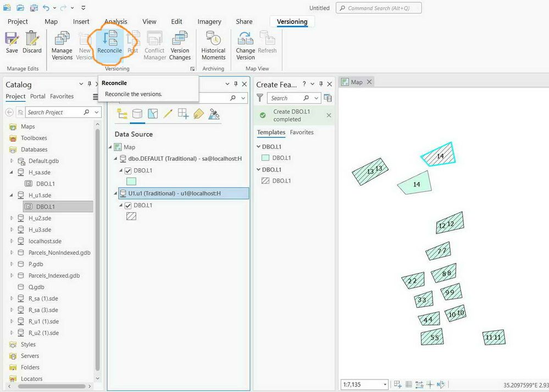Click the green DBO.L1 symbol swatch
Viewport: 549px width, 392px height.
131,181
